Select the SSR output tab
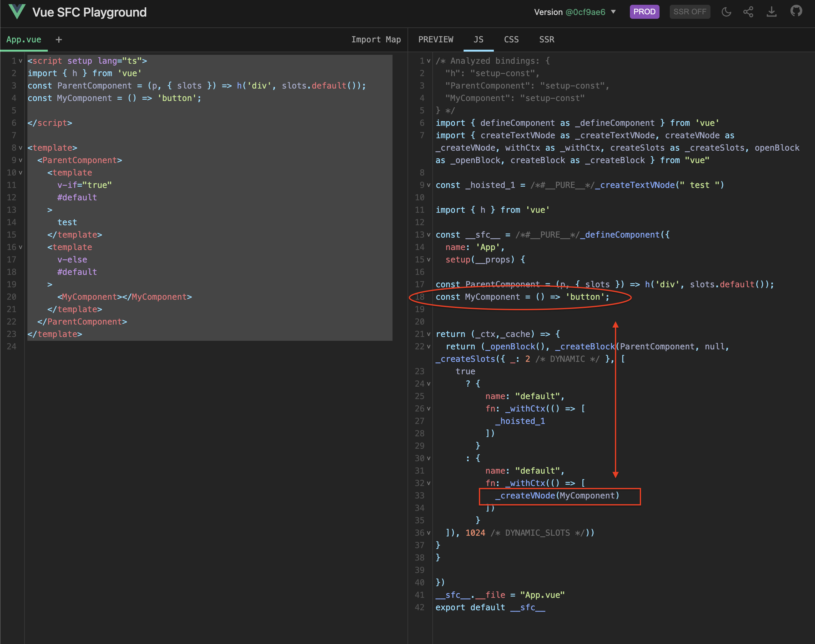This screenshot has width=815, height=644. 546,39
